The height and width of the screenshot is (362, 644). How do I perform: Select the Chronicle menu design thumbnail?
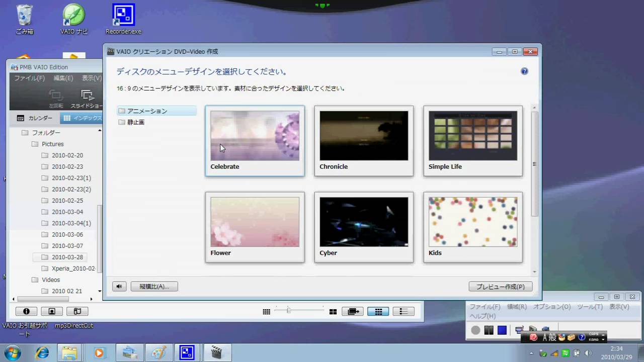coord(364,141)
